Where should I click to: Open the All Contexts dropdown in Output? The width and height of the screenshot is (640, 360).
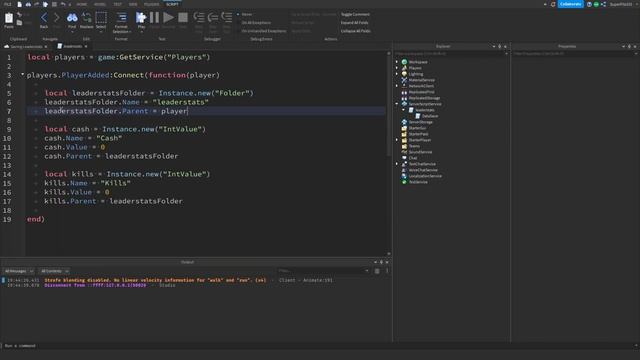tap(54, 271)
